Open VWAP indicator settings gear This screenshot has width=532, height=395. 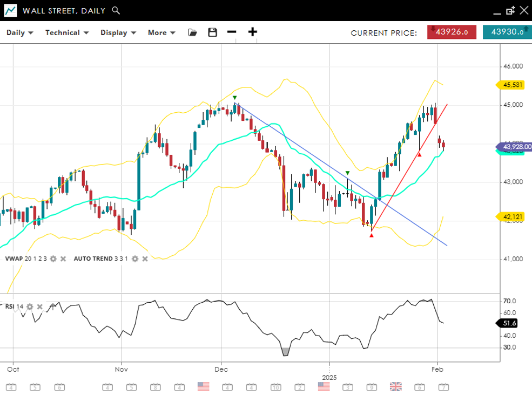pos(53,259)
